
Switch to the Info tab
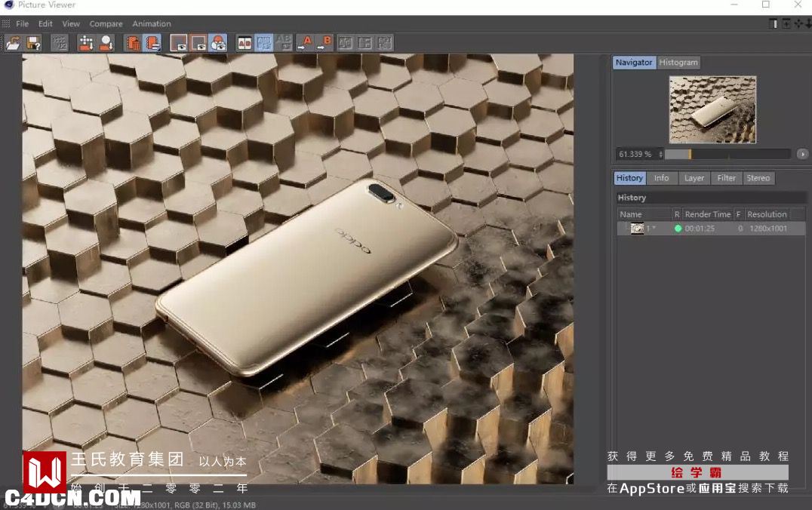[x=661, y=178]
